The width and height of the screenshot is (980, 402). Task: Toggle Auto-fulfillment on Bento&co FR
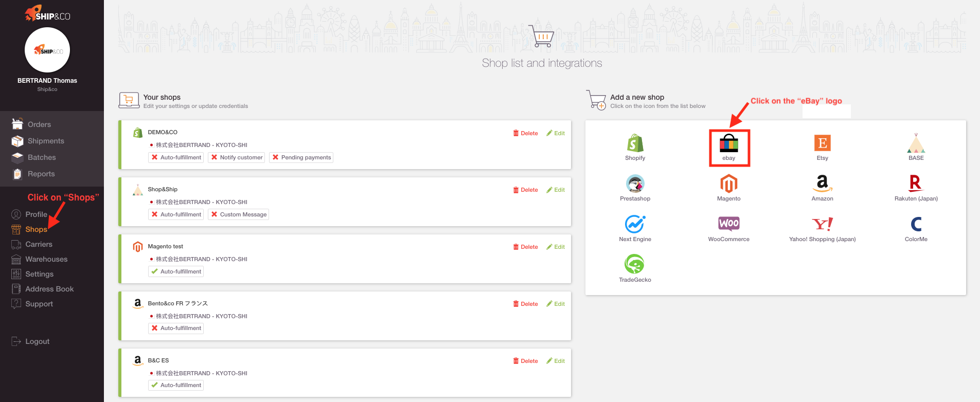pos(176,328)
